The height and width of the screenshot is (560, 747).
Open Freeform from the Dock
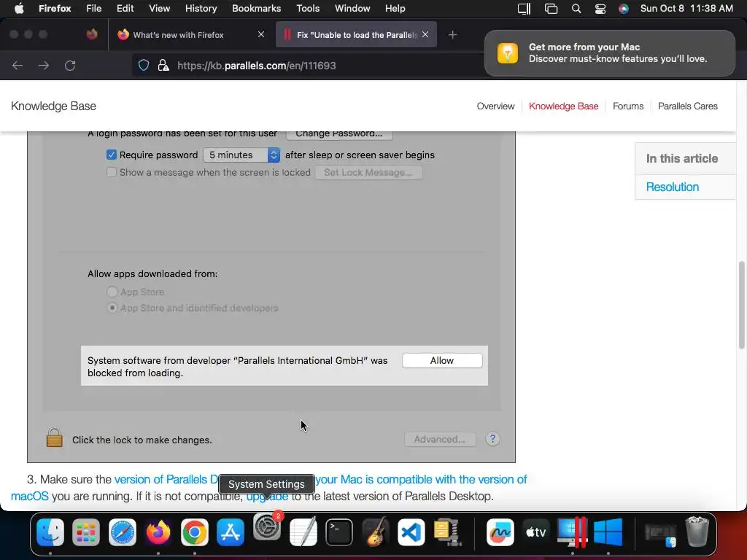(x=500, y=532)
